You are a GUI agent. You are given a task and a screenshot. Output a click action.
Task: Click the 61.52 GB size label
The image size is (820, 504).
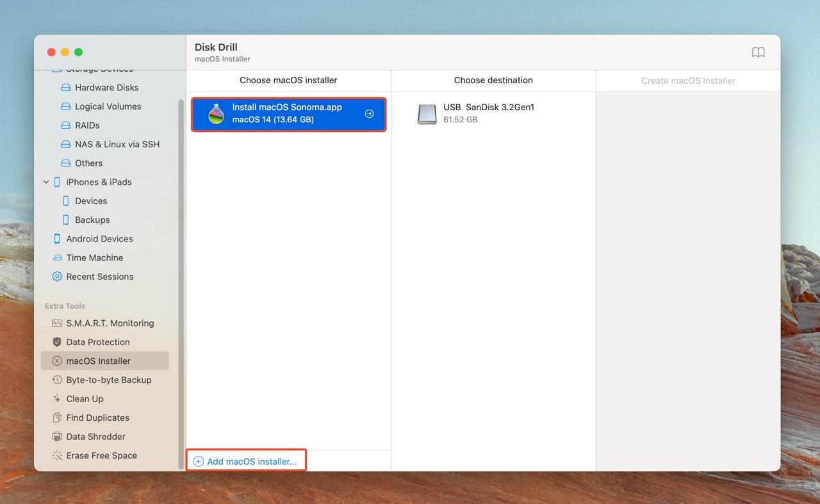(461, 120)
